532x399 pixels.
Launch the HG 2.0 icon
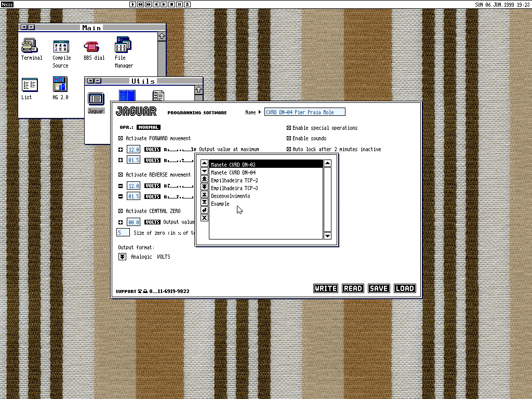[60, 85]
